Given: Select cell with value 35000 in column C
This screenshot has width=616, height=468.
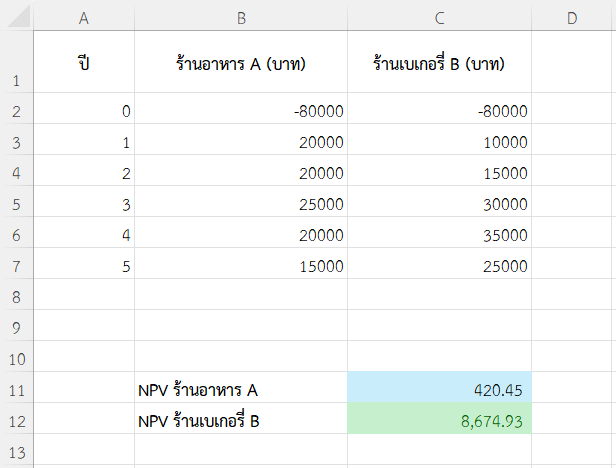Looking at the screenshot, I should (439, 232).
